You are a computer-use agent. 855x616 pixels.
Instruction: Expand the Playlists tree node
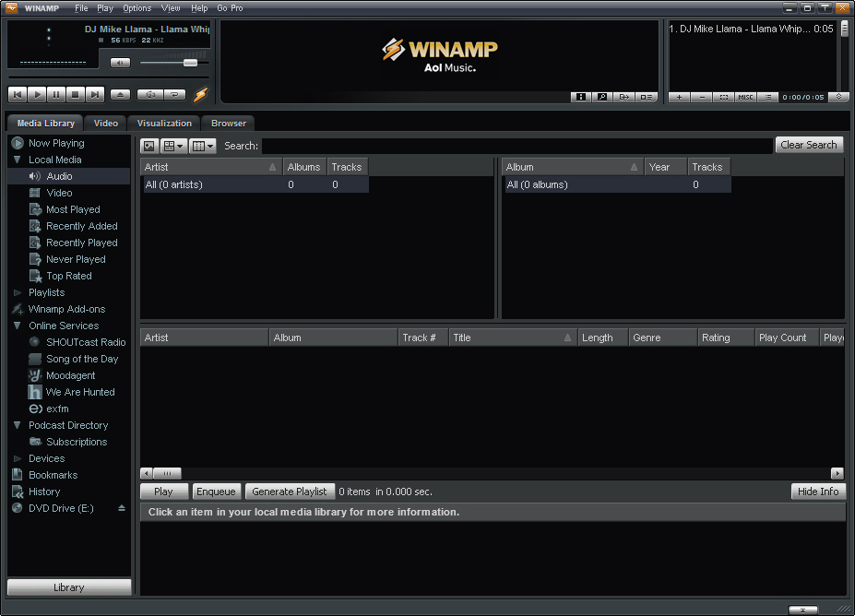[18, 292]
